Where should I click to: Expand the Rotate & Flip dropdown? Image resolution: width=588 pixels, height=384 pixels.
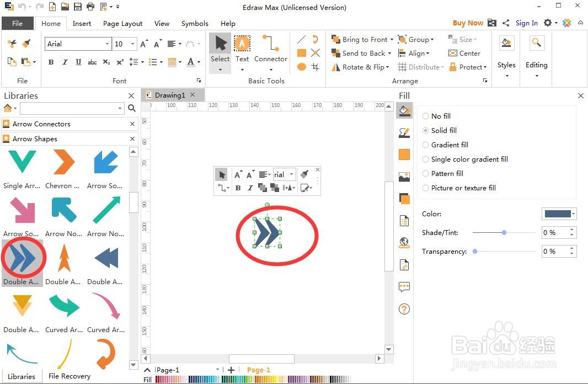point(387,67)
